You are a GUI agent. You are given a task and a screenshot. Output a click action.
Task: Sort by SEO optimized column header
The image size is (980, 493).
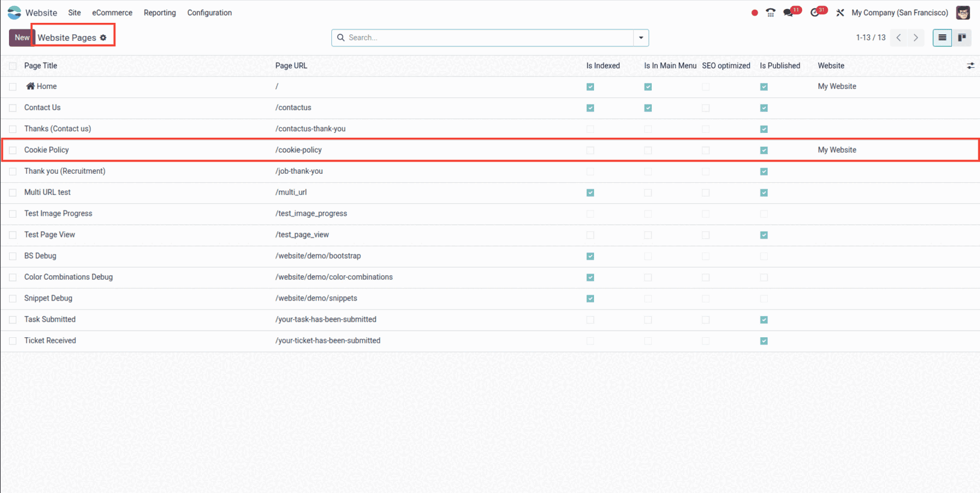click(x=726, y=66)
